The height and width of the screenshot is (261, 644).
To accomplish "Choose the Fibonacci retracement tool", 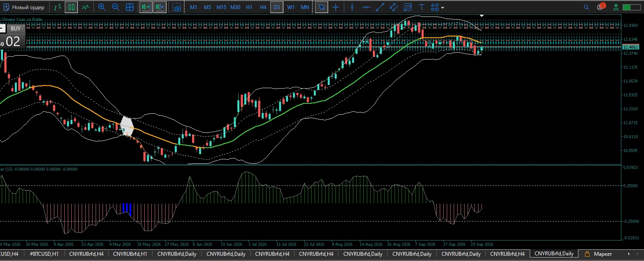I will [408, 7].
